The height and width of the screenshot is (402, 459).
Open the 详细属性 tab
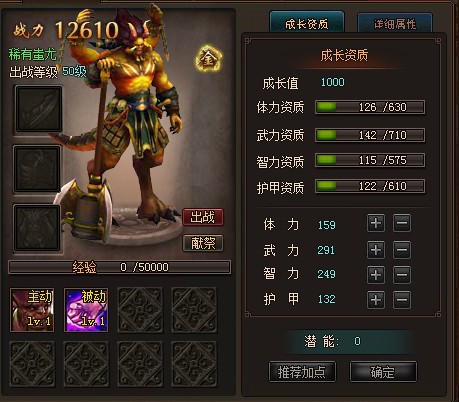[x=395, y=23]
